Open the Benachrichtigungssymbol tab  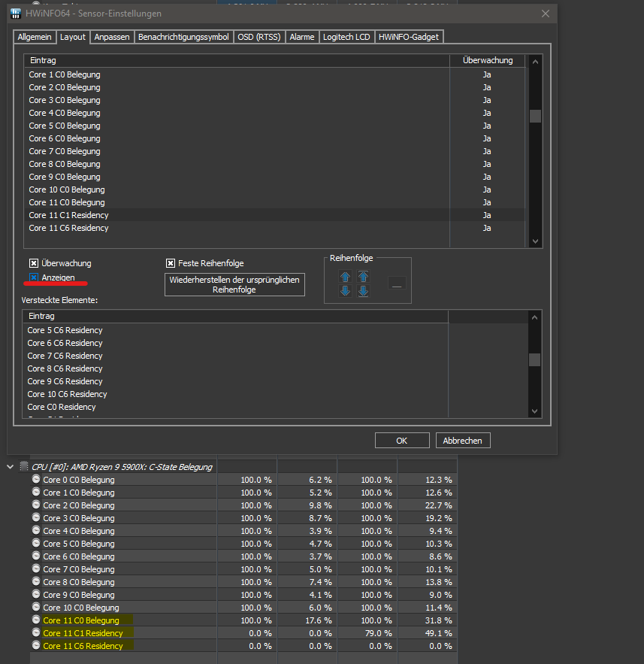(183, 37)
